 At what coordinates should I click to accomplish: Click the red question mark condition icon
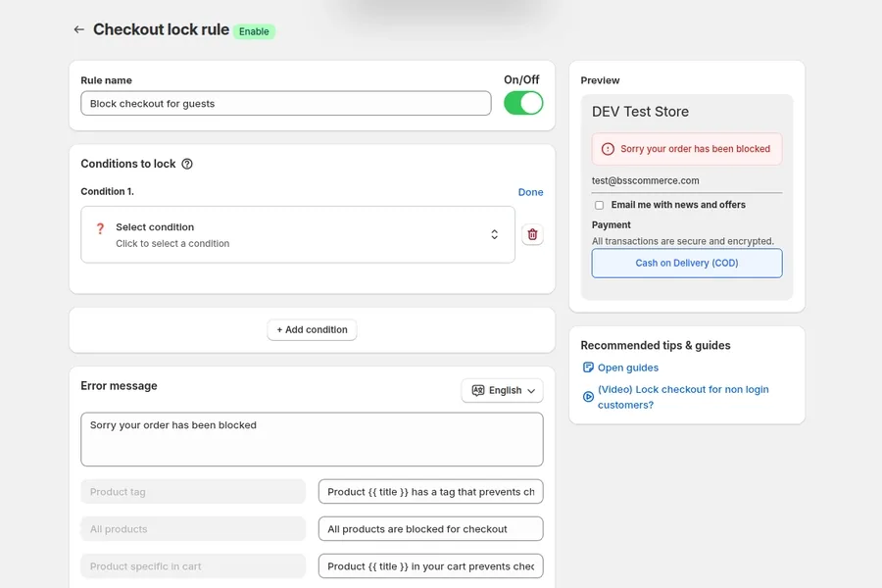click(100, 228)
